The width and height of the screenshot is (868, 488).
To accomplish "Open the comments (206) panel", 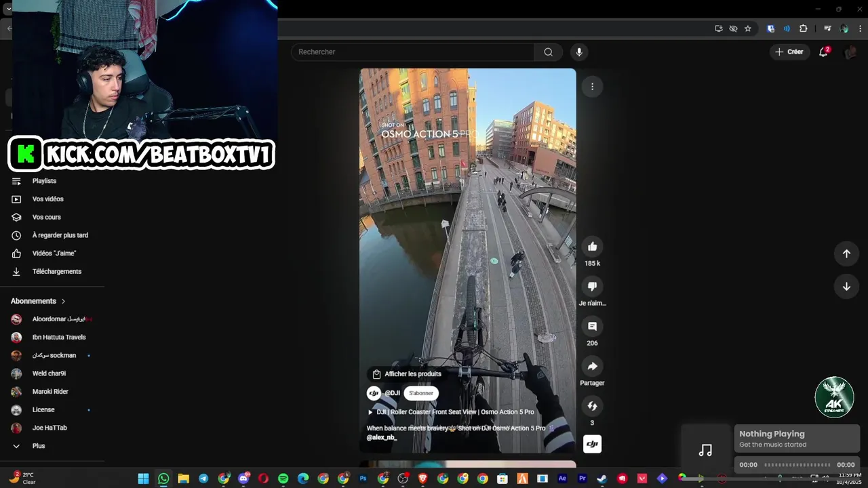I will pyautogui.click(x=592, y=327).
